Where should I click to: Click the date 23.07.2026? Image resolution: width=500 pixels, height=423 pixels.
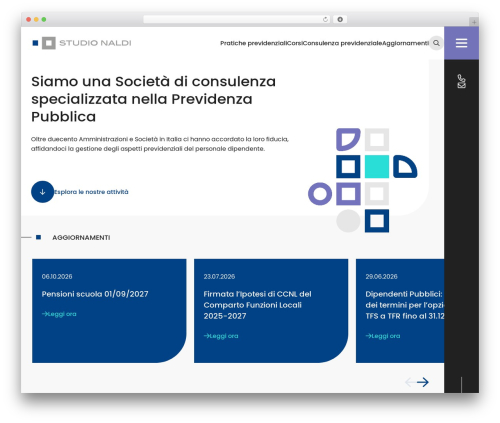click(219, 277)
